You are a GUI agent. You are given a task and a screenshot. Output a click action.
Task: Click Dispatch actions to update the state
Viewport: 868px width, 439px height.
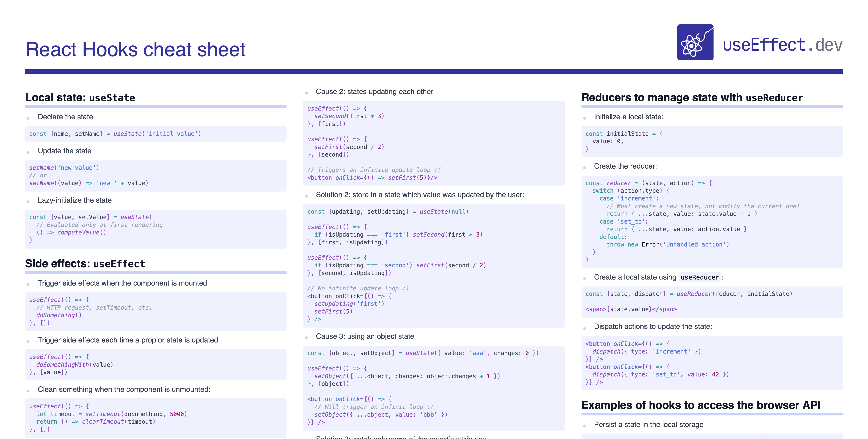coord(653,326)
